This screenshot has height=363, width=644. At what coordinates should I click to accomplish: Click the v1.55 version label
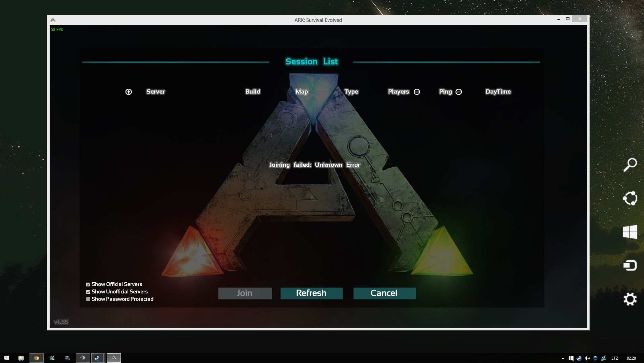(x=61, y=322)
